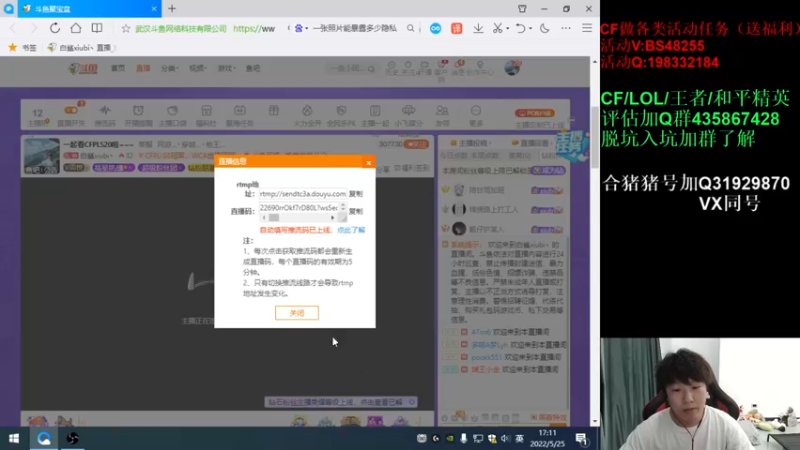The image size is (800, 450).
Task: Click the page scrollbar up arrow
Action: coord(595,61)
